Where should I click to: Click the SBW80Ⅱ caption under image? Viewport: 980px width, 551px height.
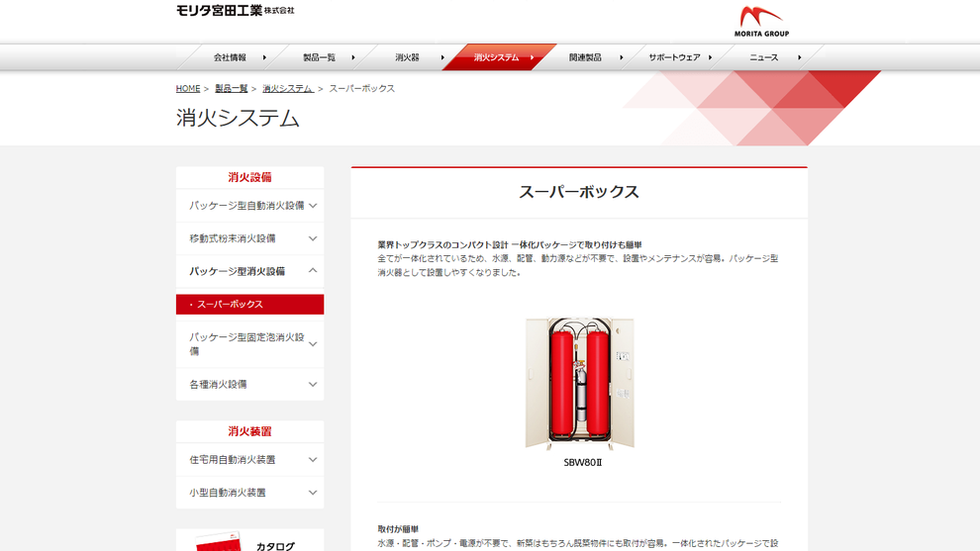click(x=582, y=463)
